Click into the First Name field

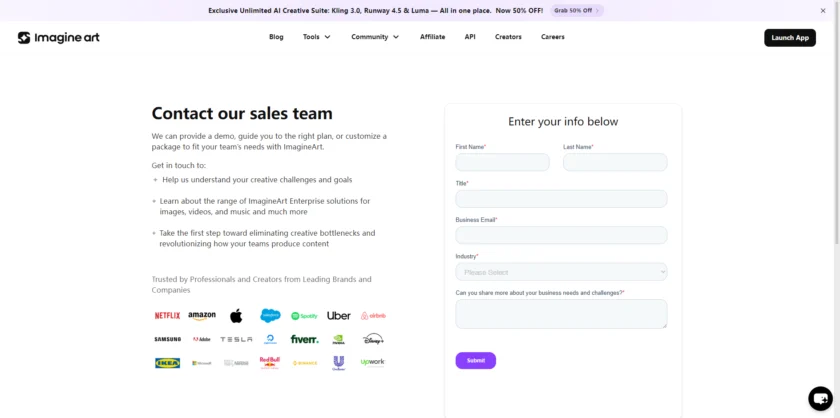(502, 162)
